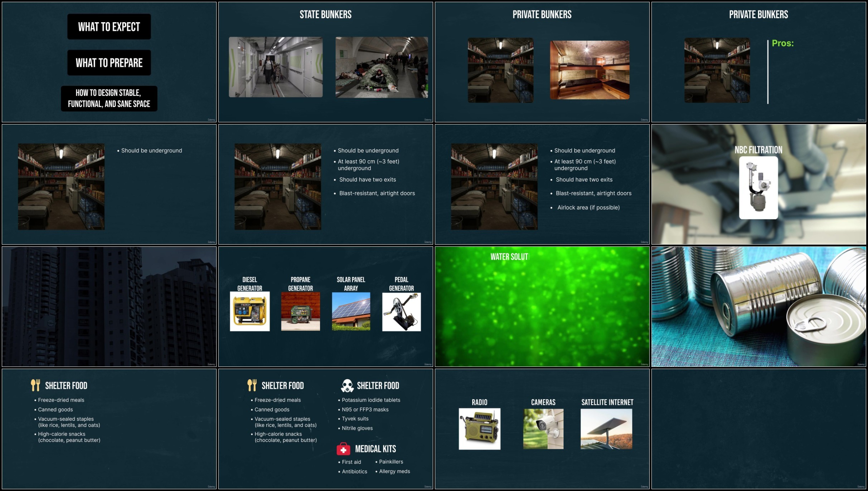Select the storage bunker photo beside the bunk beds
The height and width of the screenshot is (491, 868).
500,70
